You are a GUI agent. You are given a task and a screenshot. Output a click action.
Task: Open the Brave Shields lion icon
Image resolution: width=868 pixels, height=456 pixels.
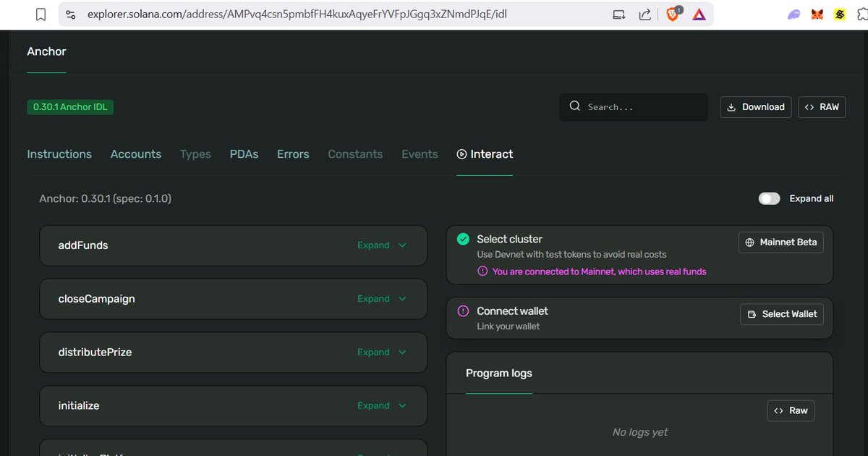point(673,14)
